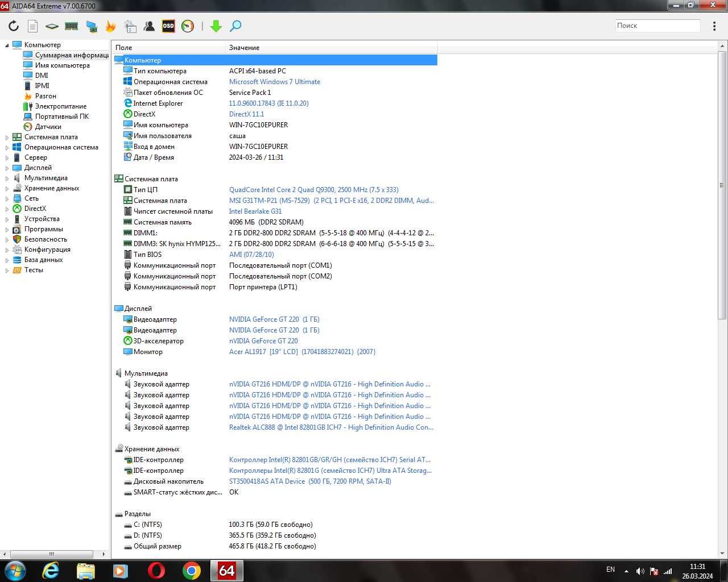This screenshot has height=582, width=728.
Task: Open the AMI (07/28/10) BIOS link
Action: [251, 255]
